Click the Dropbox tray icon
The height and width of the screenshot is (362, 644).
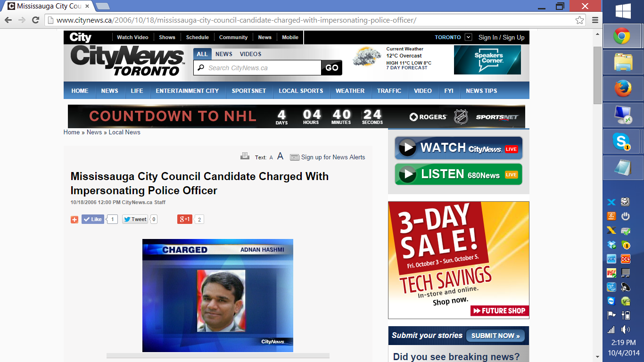pyautogui.click(x=611, y=245)
